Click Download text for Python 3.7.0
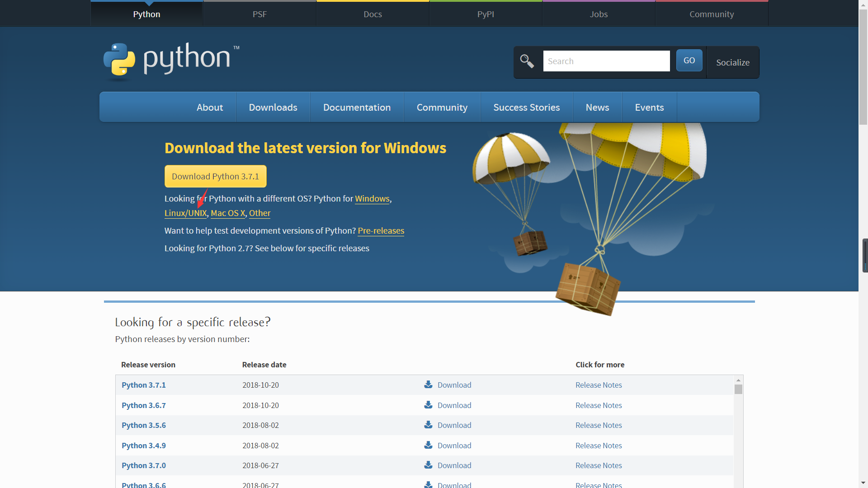 coord(454,465)
